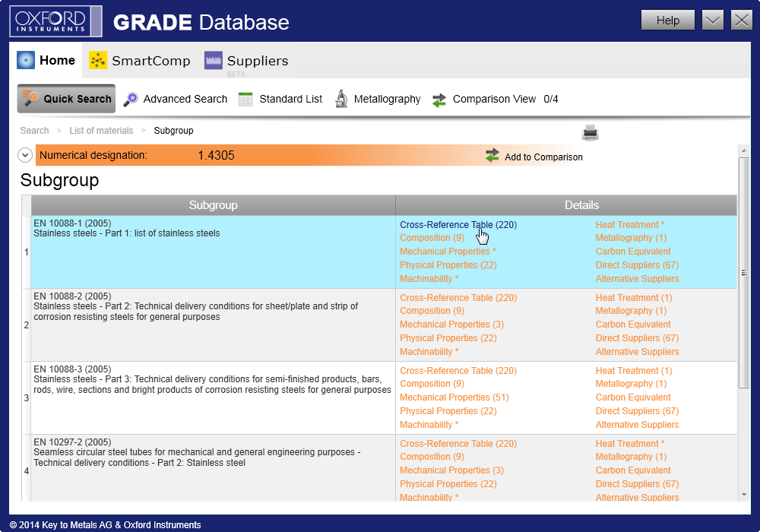760x532 pixels.
Task: Go back to Search breadcrumb
Action: [34, 130]
